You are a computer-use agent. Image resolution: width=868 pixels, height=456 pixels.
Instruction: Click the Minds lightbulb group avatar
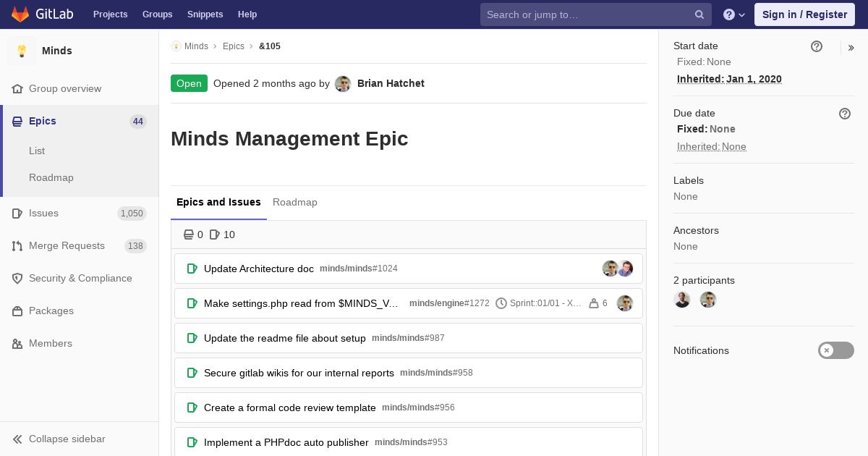[x=22, y=51]
